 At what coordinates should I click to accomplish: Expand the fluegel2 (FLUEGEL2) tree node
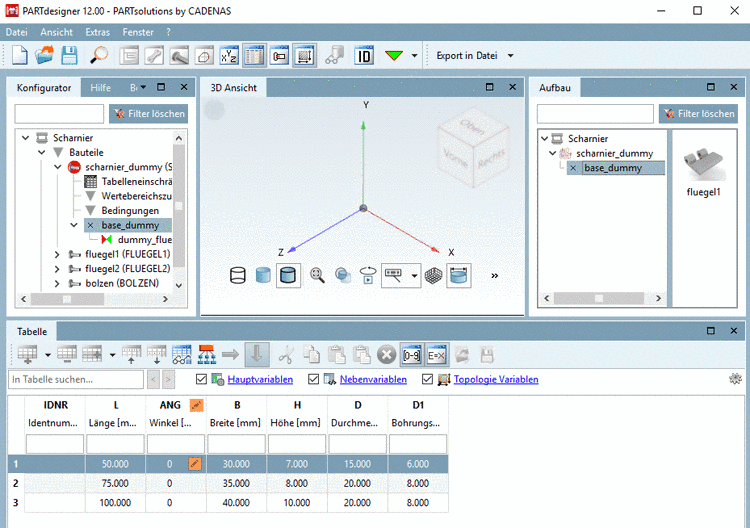(x=57, y=269)
